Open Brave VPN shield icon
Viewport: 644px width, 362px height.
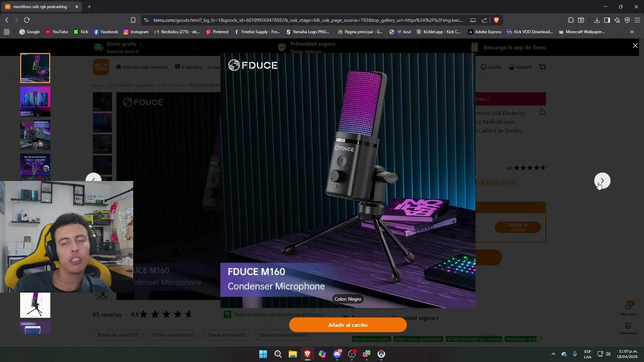627,20
